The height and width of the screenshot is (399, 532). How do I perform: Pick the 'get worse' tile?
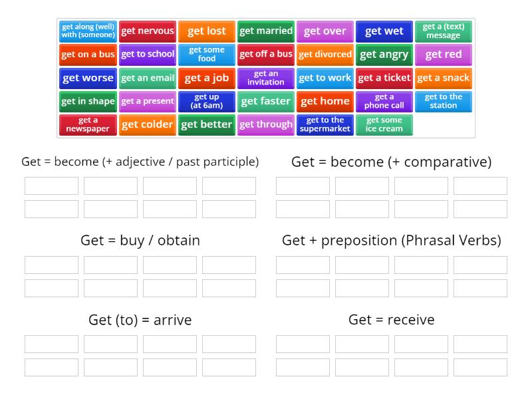tap(88, 78)
